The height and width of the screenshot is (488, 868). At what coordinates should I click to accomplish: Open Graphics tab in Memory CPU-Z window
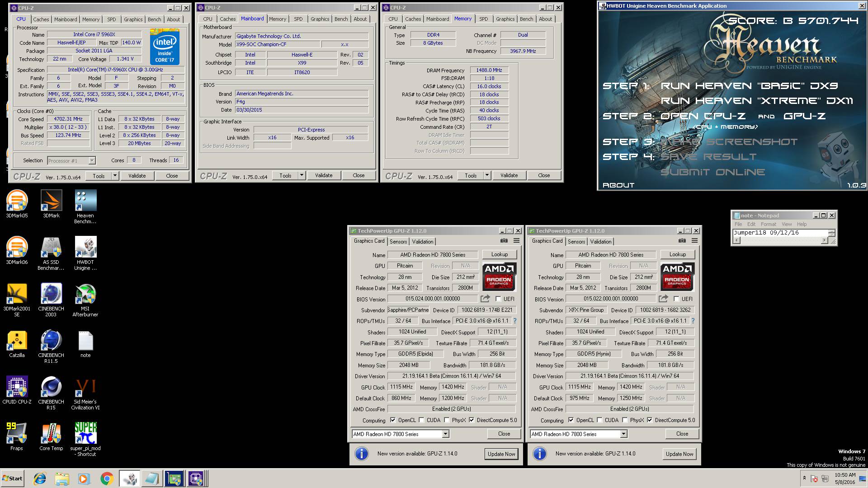pos(505,19)
